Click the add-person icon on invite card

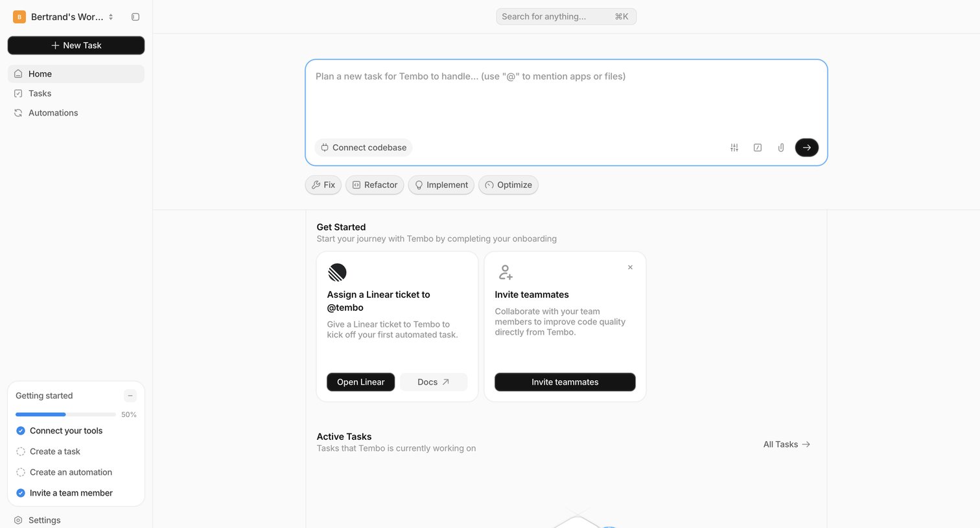point(506,272)
